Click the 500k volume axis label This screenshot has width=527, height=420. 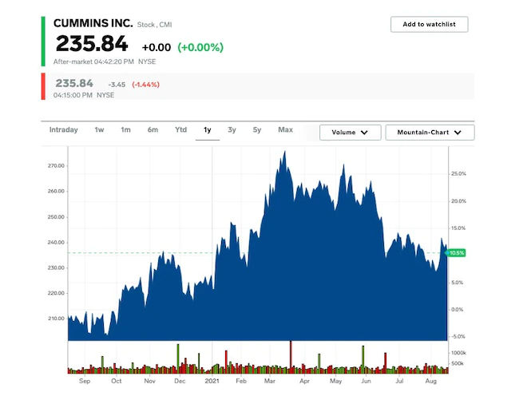pyautogui.click(x=458, y=363)
